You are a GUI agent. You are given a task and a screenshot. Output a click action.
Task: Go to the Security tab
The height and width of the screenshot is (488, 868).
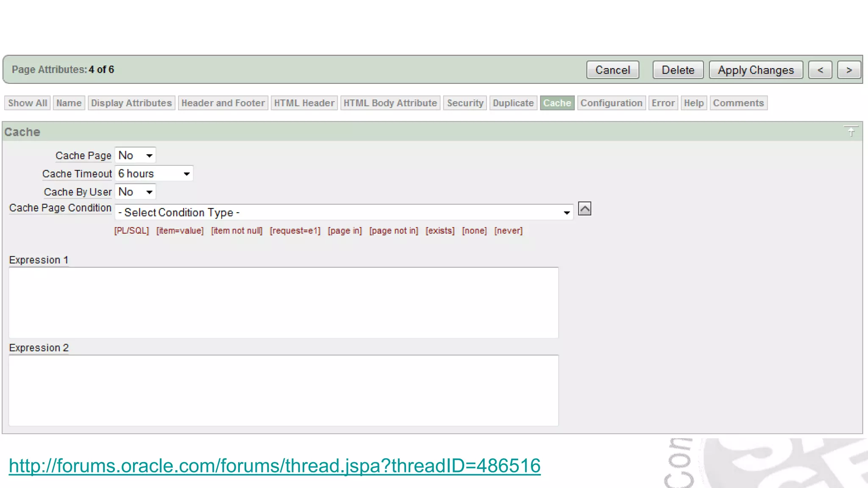click(465, 103)
